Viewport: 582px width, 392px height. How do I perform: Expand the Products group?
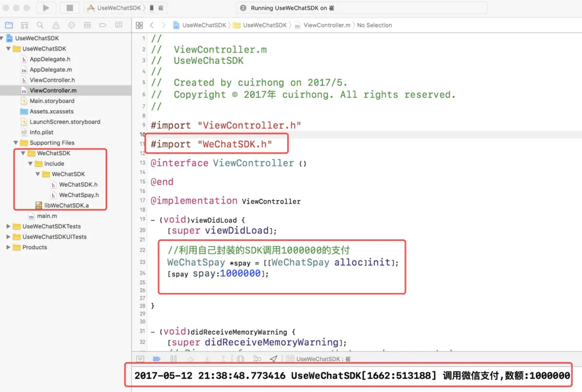(x=9, y=247)
